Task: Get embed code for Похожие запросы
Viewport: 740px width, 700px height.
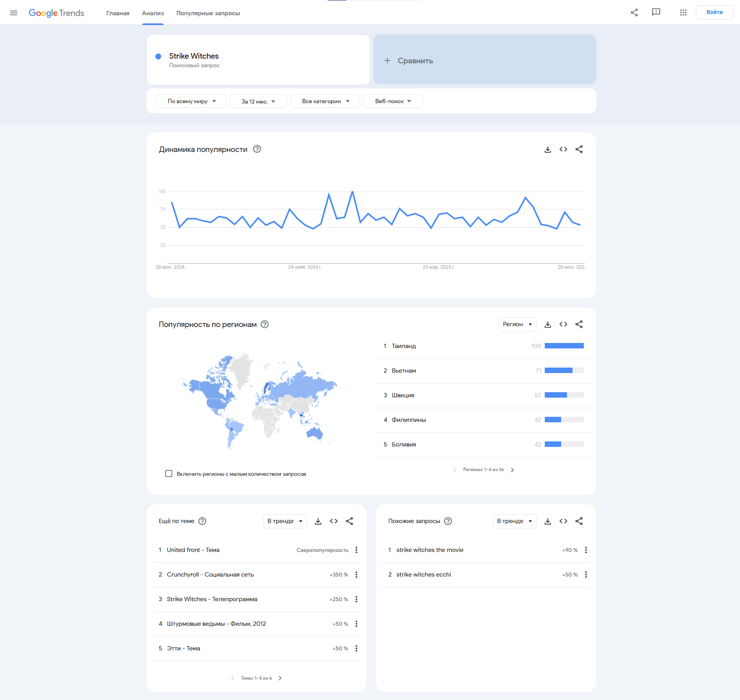Action: point(563,521)
